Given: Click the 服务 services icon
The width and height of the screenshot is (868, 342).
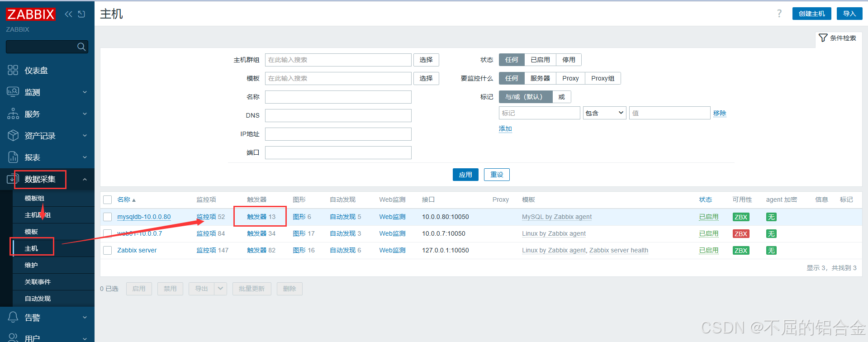Looking at the screenshot, I should [x=13, y=114].
